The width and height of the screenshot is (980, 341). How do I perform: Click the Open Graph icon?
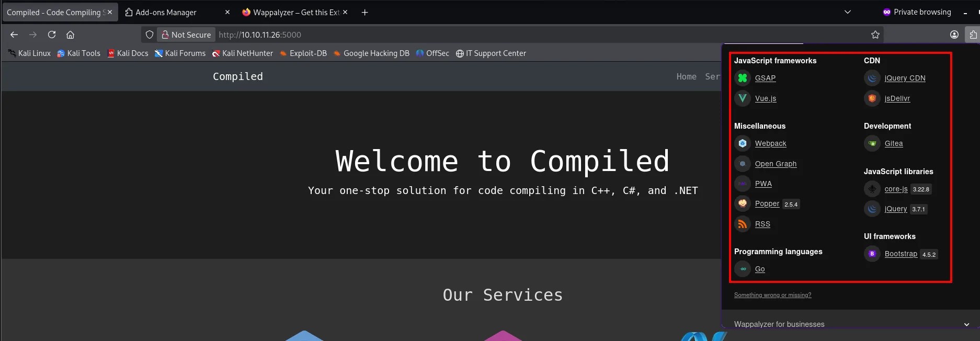[x=743, y=164]
